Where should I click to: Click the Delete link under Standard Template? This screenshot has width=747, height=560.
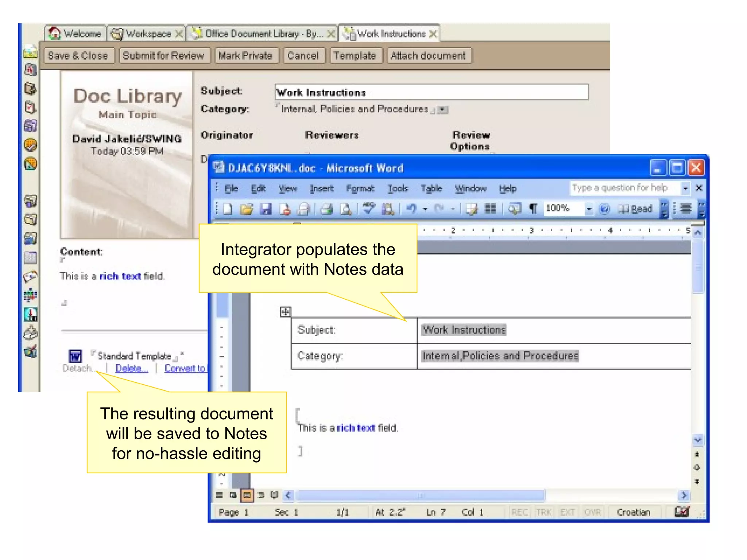(132, 369)
